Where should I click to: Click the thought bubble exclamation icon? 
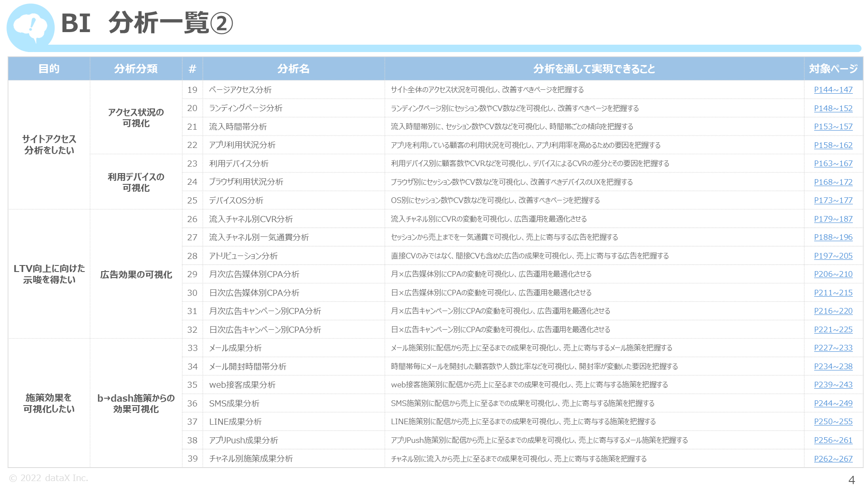pos(30,28)
